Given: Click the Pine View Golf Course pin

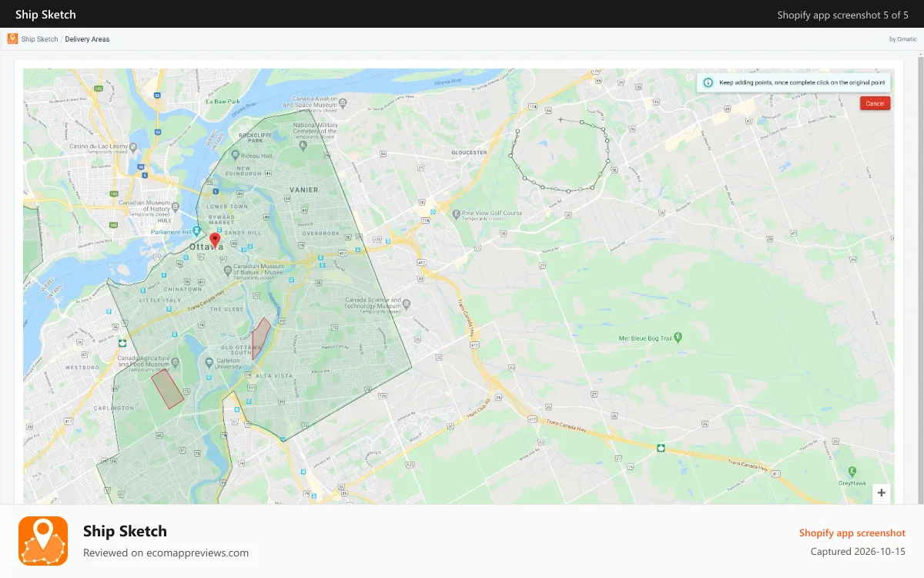Looking at the screenshot, I should tap(456, 213).
